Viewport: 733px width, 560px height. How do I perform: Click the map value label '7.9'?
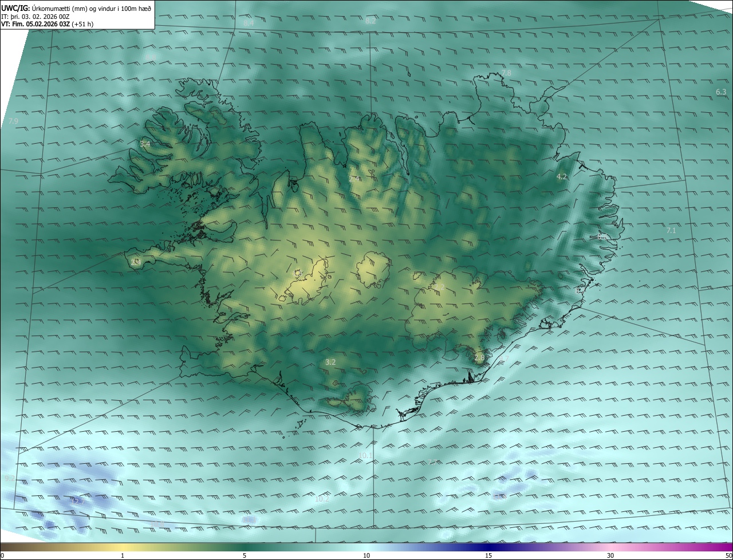(14, 121)
